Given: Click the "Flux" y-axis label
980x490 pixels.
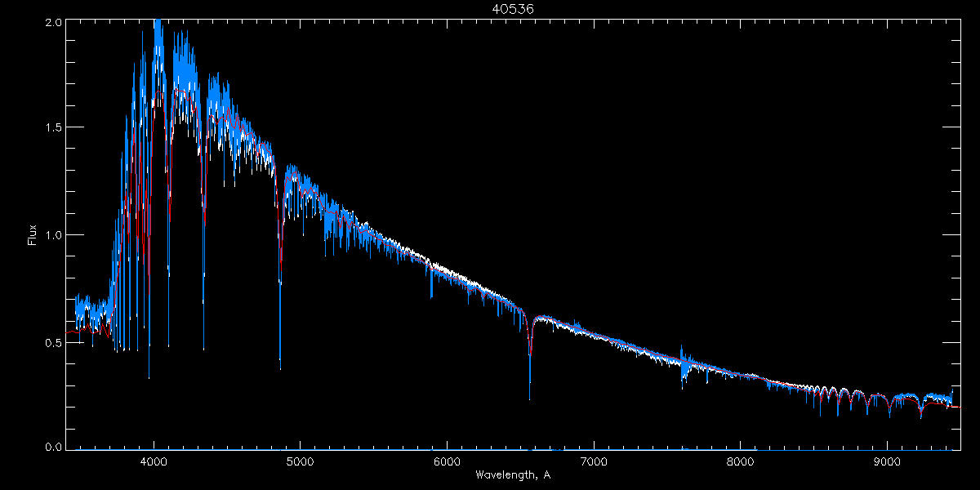Looking at the screenshot, I should pyautogui.click(x=33, y=234).
